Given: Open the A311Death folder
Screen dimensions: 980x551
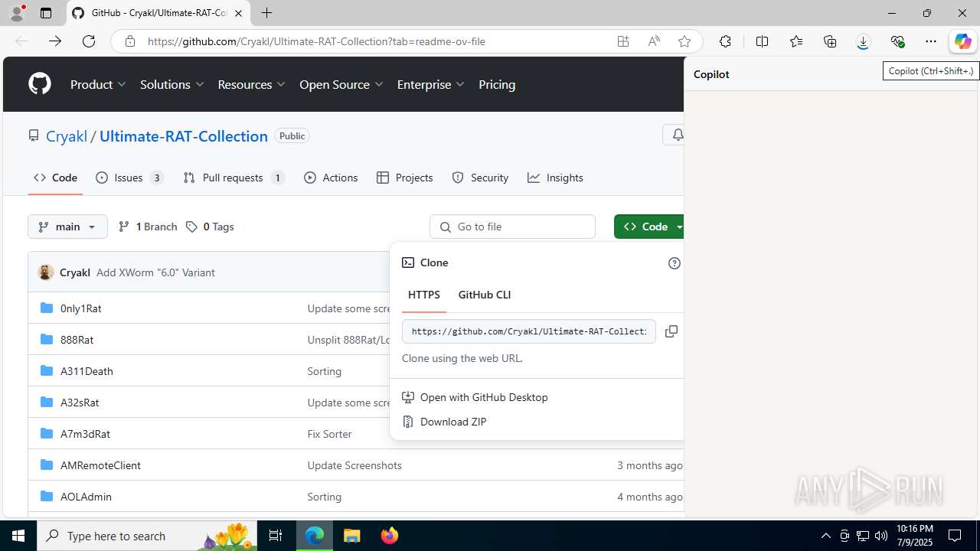Looking at the screenshot, I should pyautogui.click(x=87, y=371).
